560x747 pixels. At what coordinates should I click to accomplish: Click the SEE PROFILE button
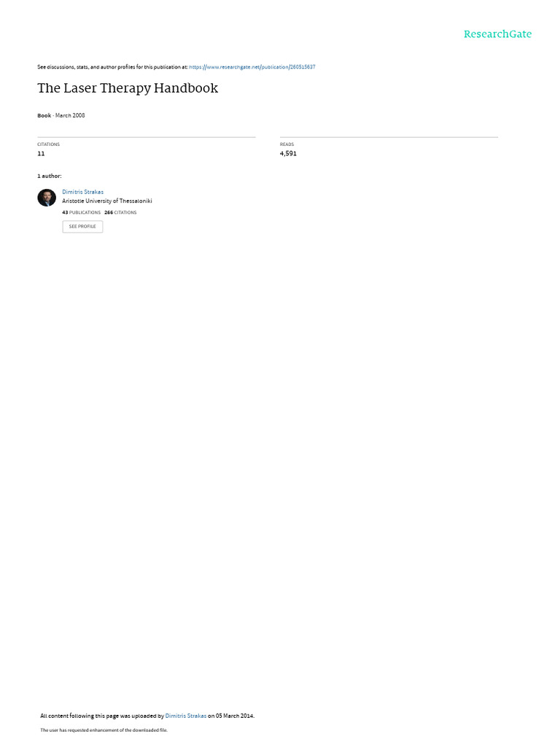82,226
